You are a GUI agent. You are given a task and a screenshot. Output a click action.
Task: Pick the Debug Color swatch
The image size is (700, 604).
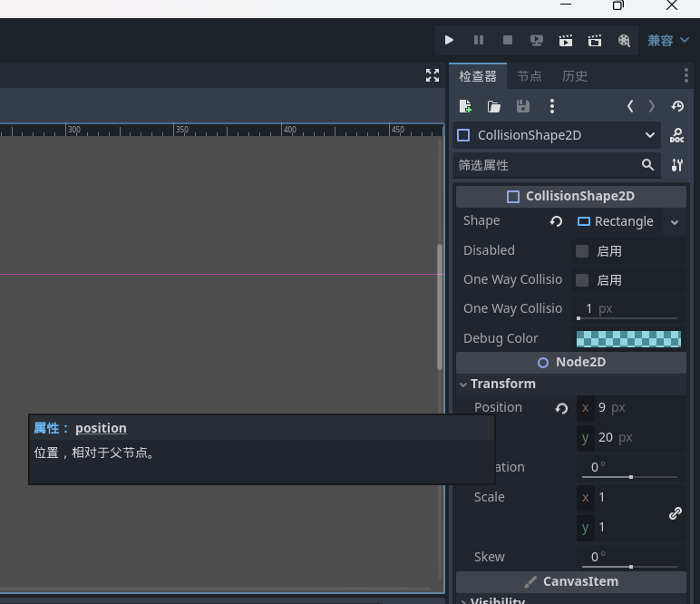[628, 338]
